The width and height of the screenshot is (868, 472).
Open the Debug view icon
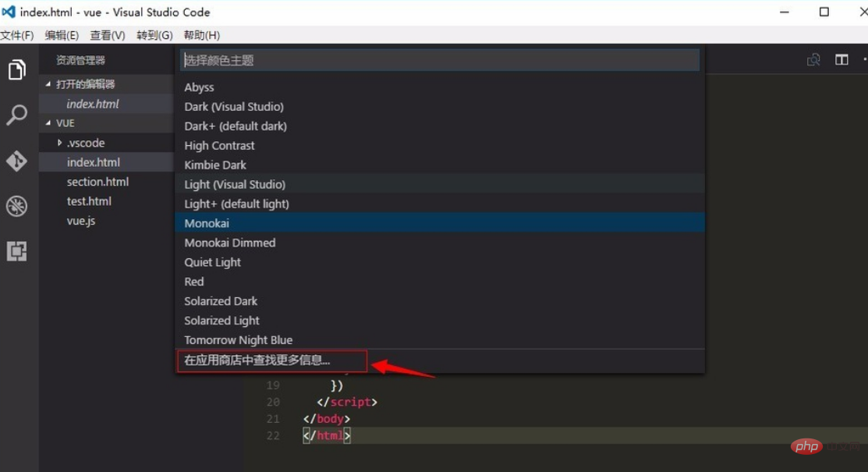17,206
